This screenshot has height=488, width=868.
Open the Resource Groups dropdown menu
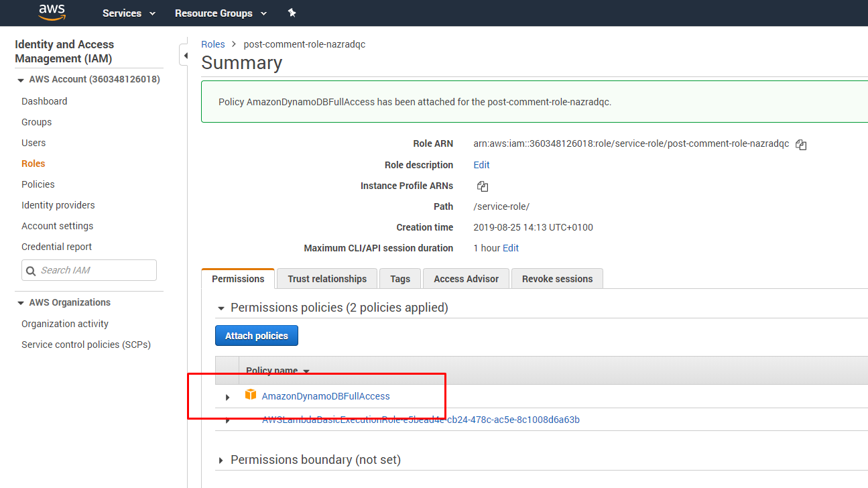tap(221, 13)
